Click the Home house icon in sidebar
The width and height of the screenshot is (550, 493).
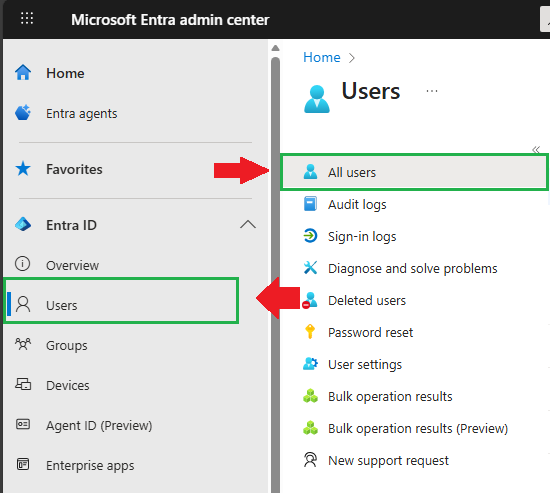coord(23,73)
